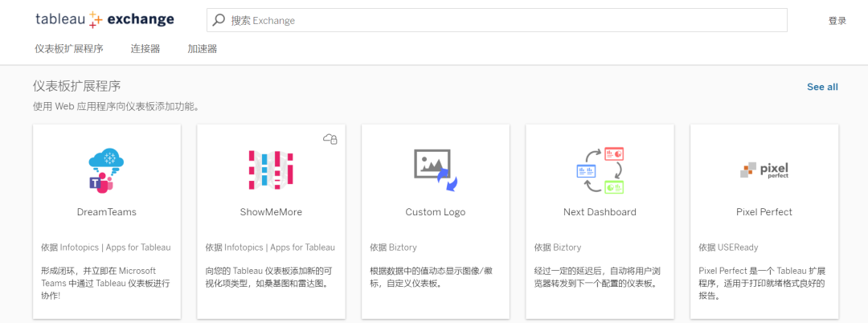The image size is (868, 323).
Task: Focus the 搜索 Exchange search field
Action: click(x=497, y=20)
